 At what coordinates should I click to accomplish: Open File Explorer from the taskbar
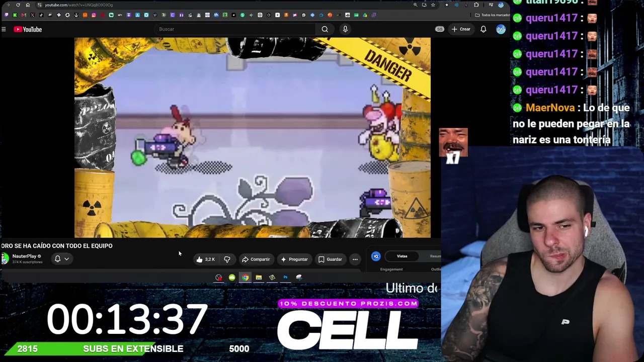tap(259, 278)
